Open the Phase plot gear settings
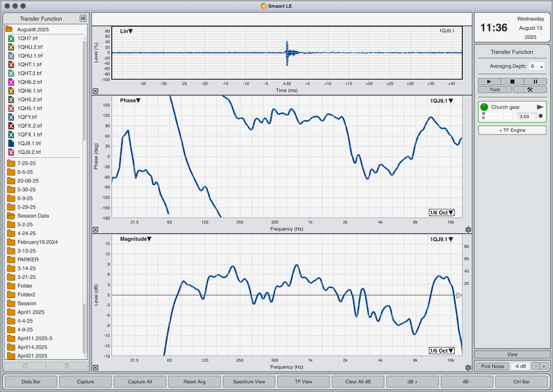This screenshot has height=392, width=553. click(468, 229)
